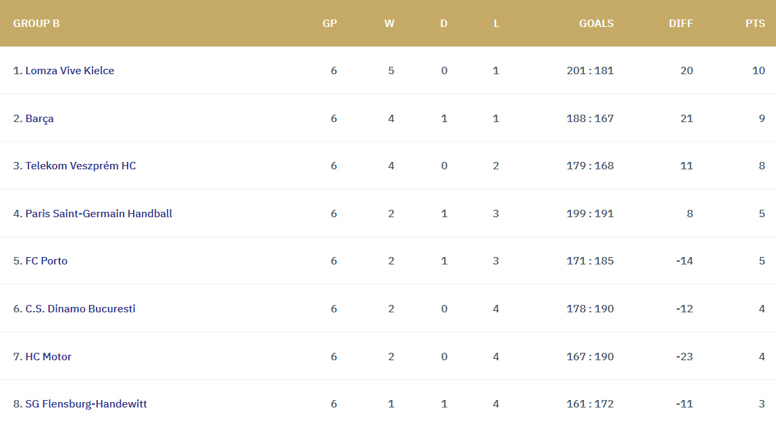Open the Barça team link
The height and width of the screenshot is (425, 776).
pos(40,119)
